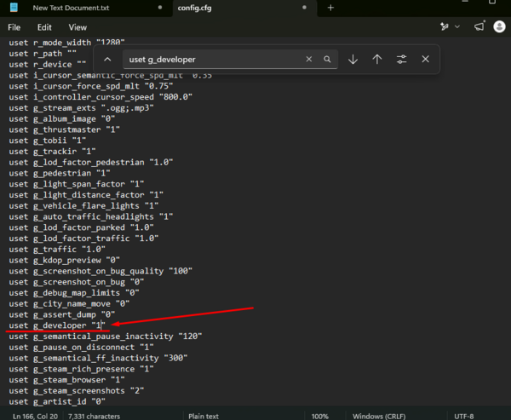The height and width of the screenshot is (420, 511).
Task: Click the line uset g_semantical_pause_inactivity
Action: point(106,337)
